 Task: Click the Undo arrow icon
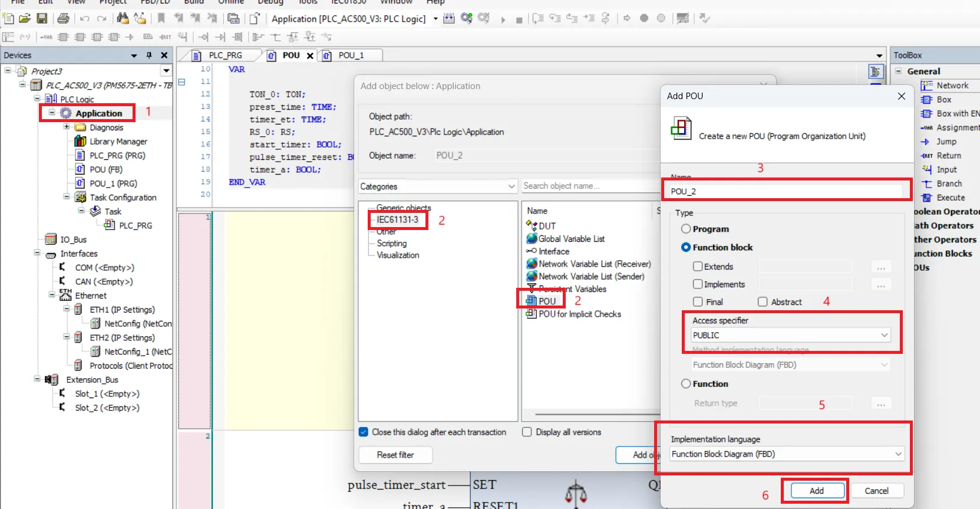(x=85, y=18)
